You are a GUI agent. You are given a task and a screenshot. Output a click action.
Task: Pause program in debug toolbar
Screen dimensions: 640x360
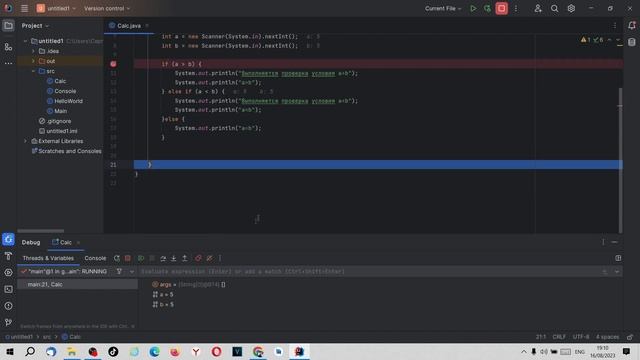152,258
